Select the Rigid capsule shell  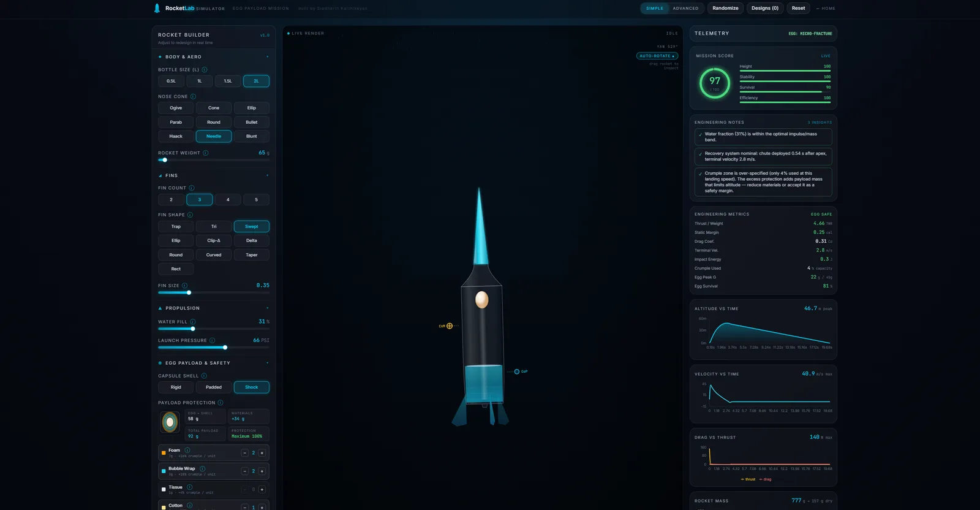click(176, 387)
